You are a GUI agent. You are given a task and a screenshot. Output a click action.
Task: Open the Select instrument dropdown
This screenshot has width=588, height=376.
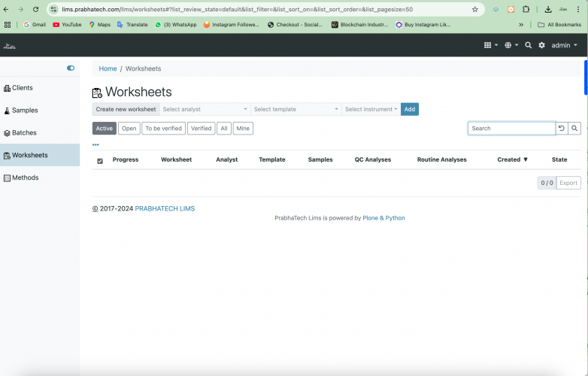click(371, 109)
